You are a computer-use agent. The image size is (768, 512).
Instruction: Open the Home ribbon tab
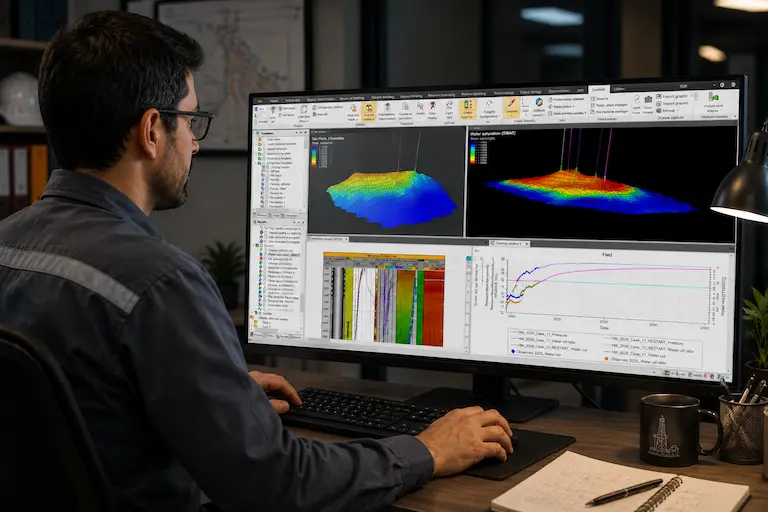tap(274, 101)
